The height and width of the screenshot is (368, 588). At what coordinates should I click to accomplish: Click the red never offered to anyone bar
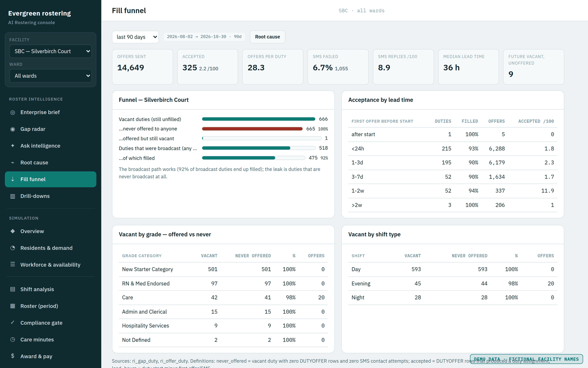point(252,129)
